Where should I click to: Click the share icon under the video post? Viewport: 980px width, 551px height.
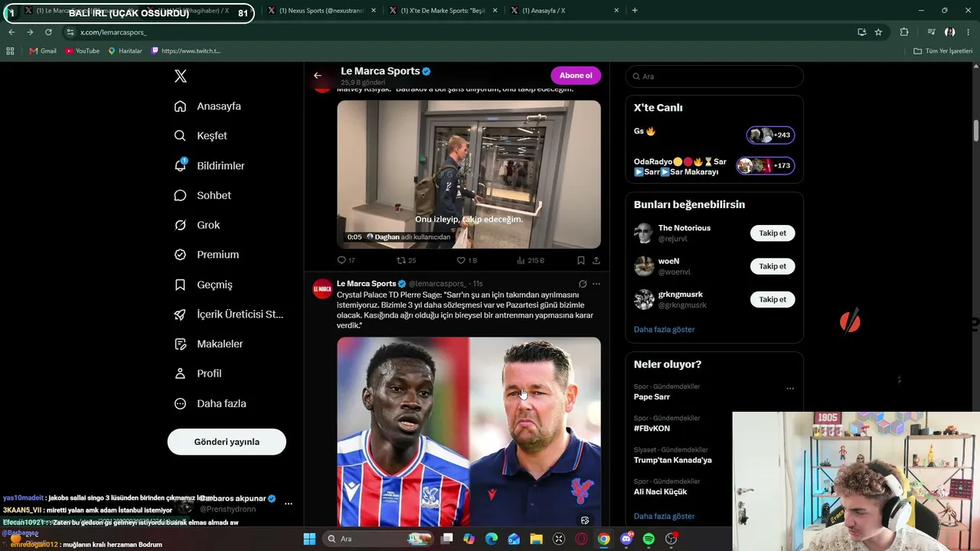[x=596, y=260]
